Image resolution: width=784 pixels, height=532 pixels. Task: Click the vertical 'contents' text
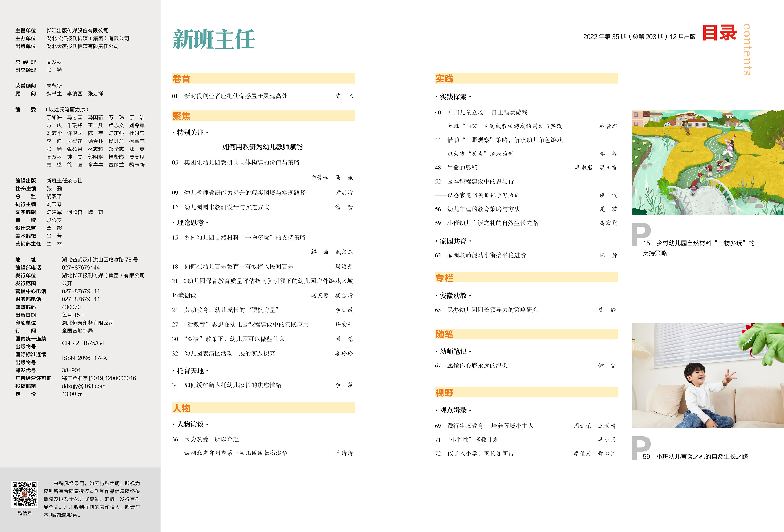pyautogui.click(x=747, y=50)
